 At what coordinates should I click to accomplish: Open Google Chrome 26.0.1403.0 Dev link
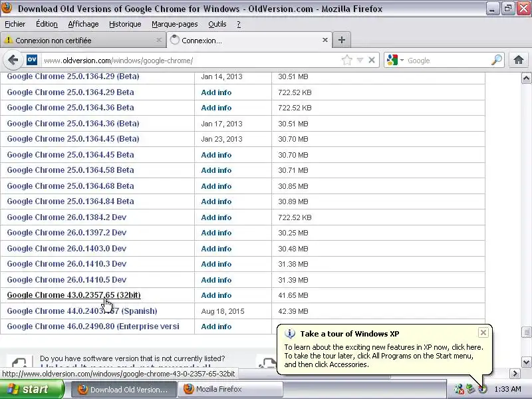(x=66, y=249)
